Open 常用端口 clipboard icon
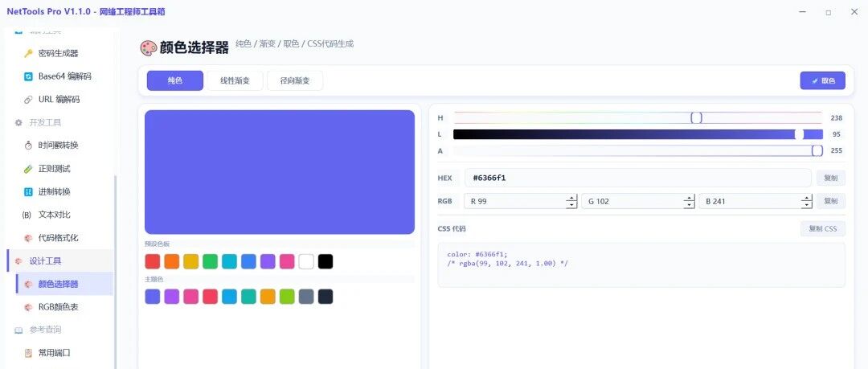The width and height of the screenshot is (868, 369). tap(28, 353)
